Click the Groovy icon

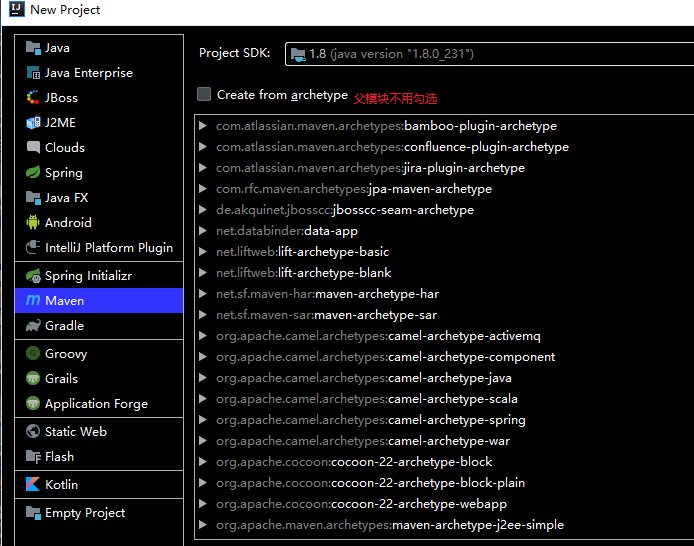33,354
